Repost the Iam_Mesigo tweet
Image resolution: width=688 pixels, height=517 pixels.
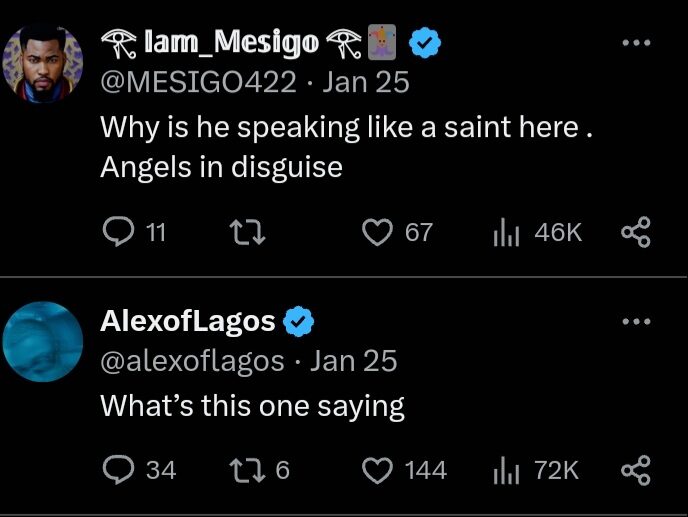243,233
